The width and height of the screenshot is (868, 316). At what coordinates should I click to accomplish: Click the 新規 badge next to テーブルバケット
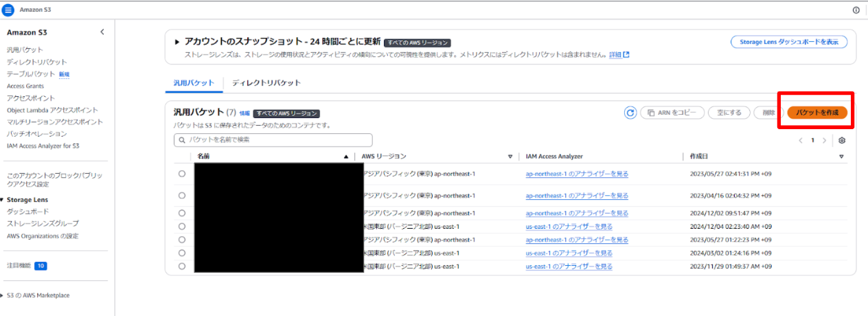click(64, 74)
